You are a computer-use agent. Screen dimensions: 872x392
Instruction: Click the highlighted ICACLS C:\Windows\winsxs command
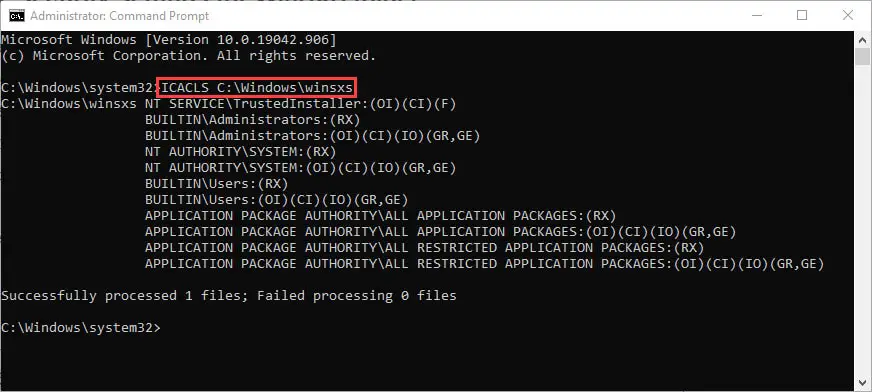[257, 88]
